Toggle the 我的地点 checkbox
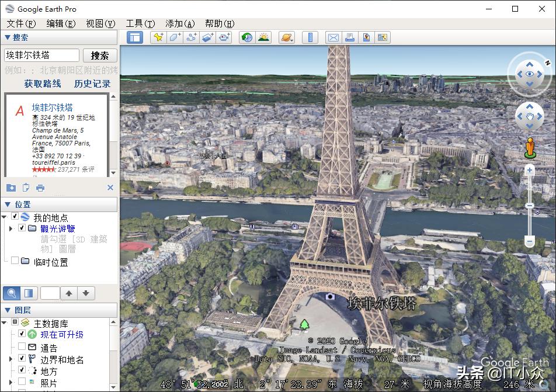Screen dimensions: 556x392 (15, 216)
